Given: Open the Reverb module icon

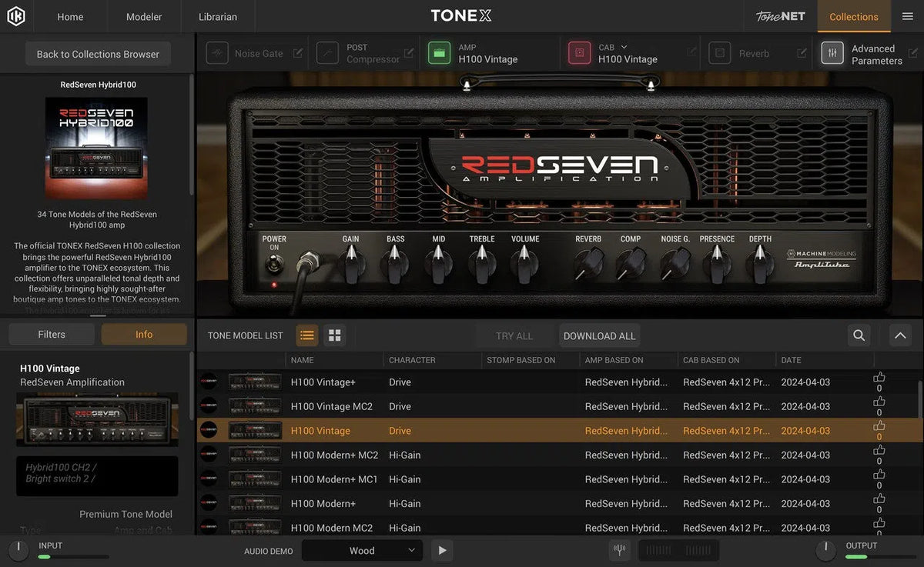Looking at the screenshot, I should tap(719, 52).
